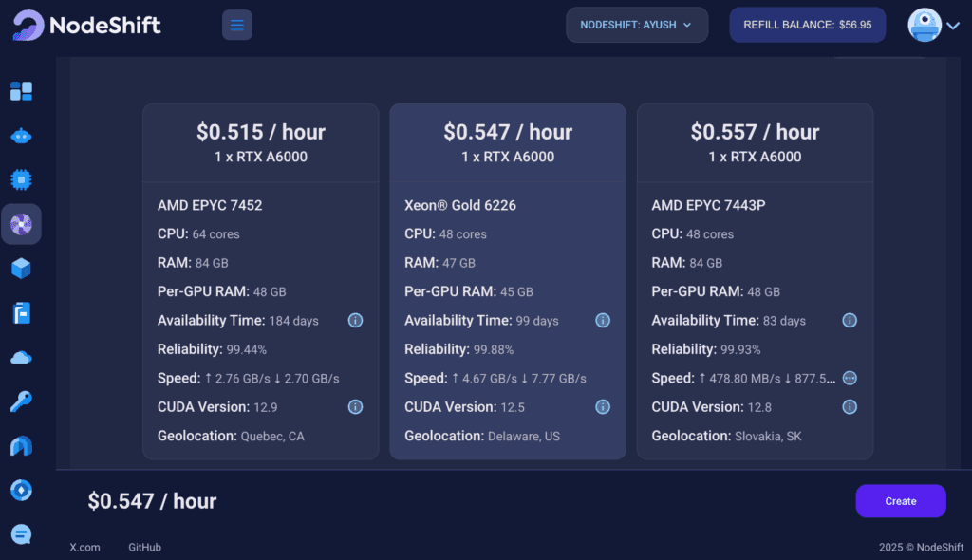Open the dashboard grid icon in sidebar

click(x=21, y=91)
